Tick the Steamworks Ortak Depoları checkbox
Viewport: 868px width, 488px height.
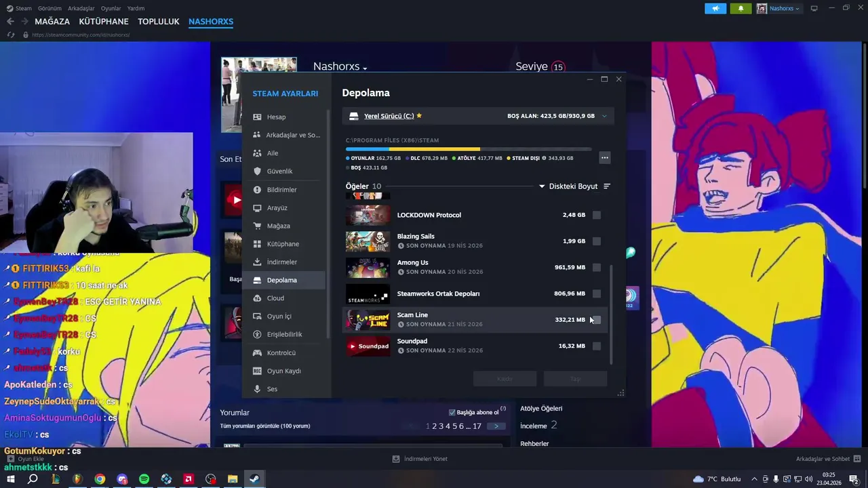[597, 293]
